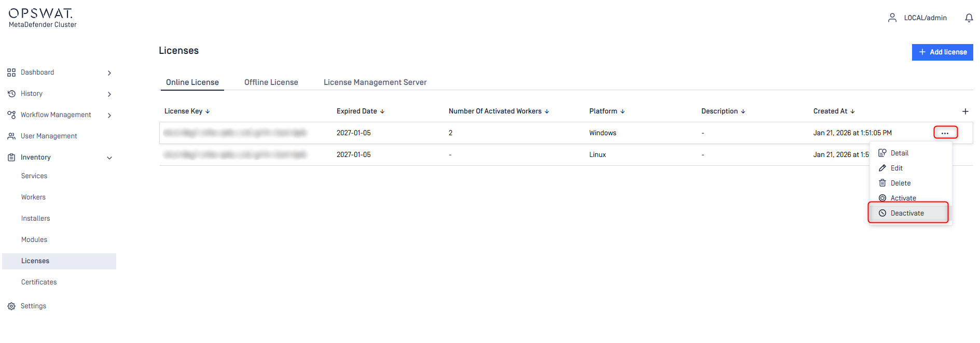This screenshot has width=980, height=343.
Task: Click the User Management people icon
Action: point(11,136)
